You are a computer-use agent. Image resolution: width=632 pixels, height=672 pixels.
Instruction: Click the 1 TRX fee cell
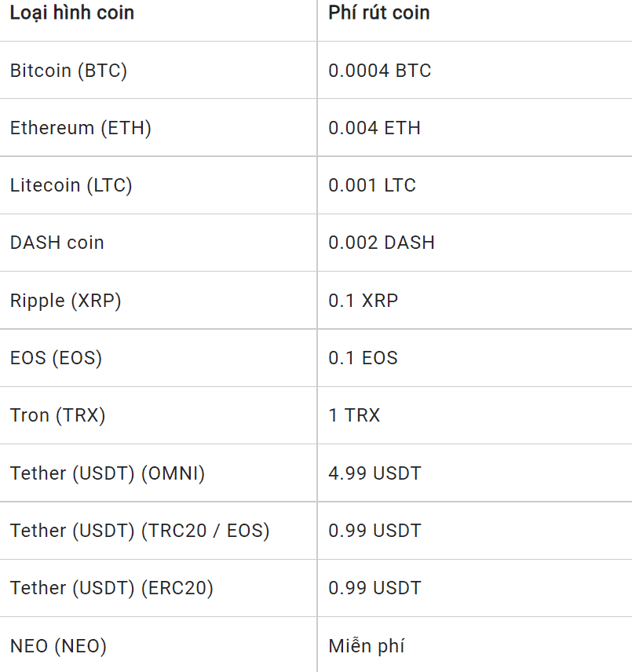pos(355,415)
